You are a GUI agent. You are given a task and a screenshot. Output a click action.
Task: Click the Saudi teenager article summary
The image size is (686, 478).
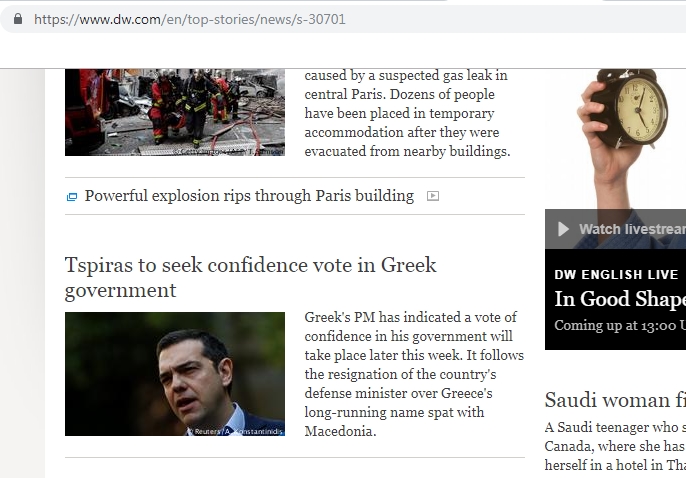[615, 446]
